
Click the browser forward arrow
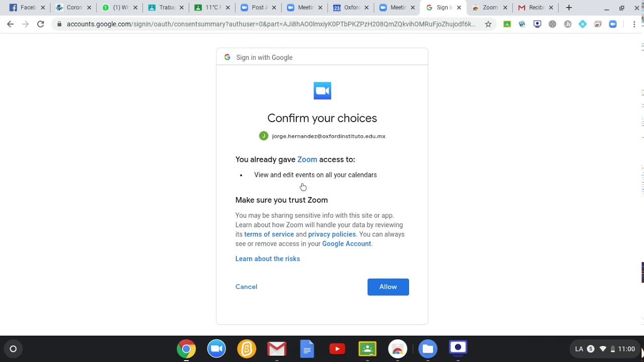point(25,24)
